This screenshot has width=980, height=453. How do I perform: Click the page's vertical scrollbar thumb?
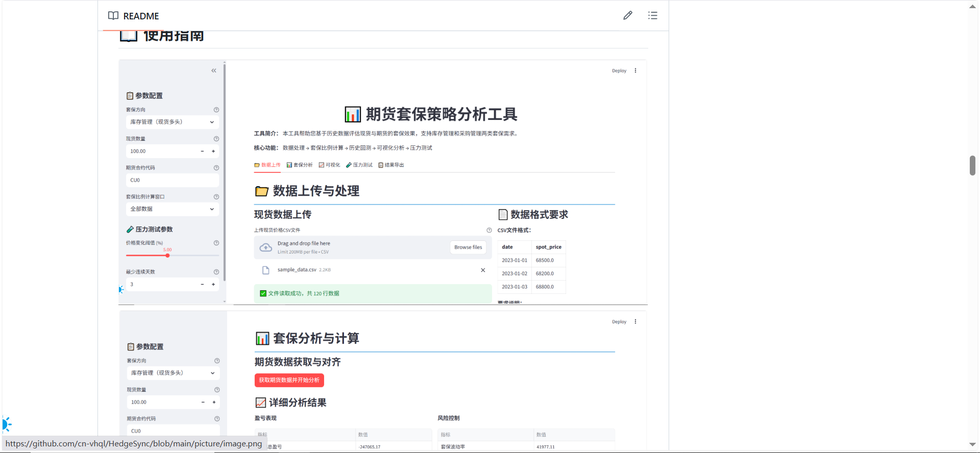[x=972, y=166]
